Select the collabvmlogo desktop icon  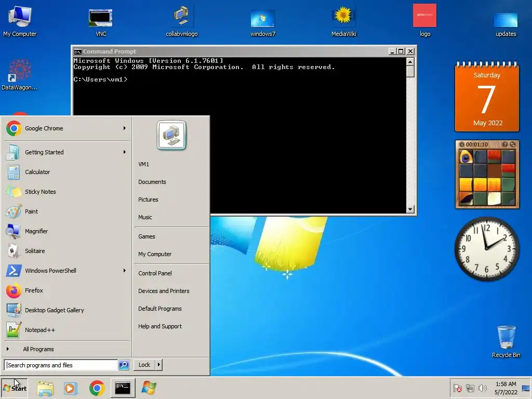pyautogui.click(x=181, y=21)
